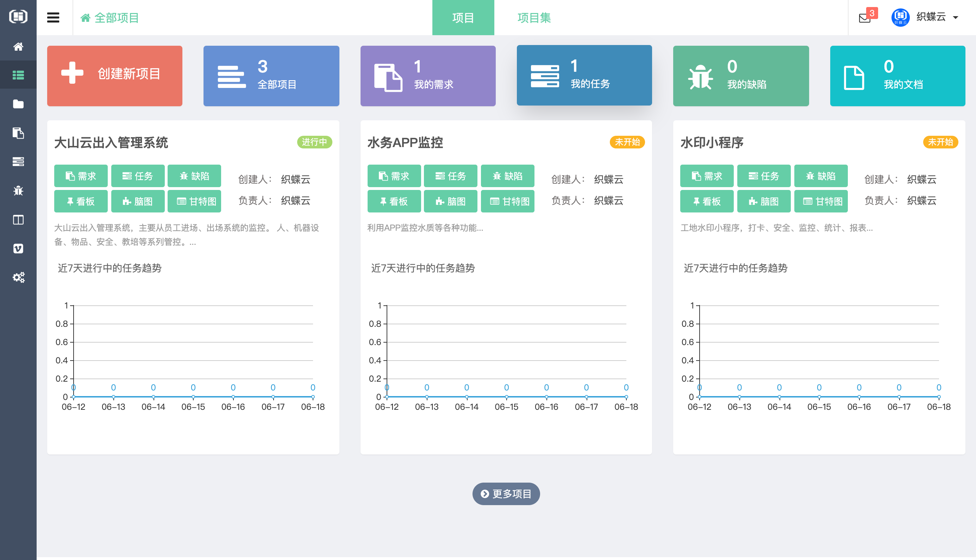Open the mail notification icon
976x560 pixels.
(865, 18)
